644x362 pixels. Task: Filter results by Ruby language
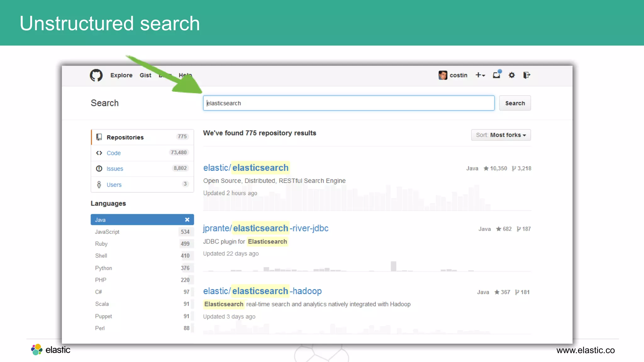point(142,244)
